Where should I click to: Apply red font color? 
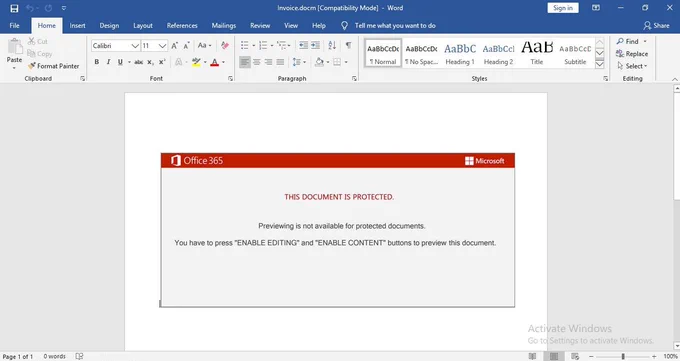pyautogui.click(x=214, y=62)
